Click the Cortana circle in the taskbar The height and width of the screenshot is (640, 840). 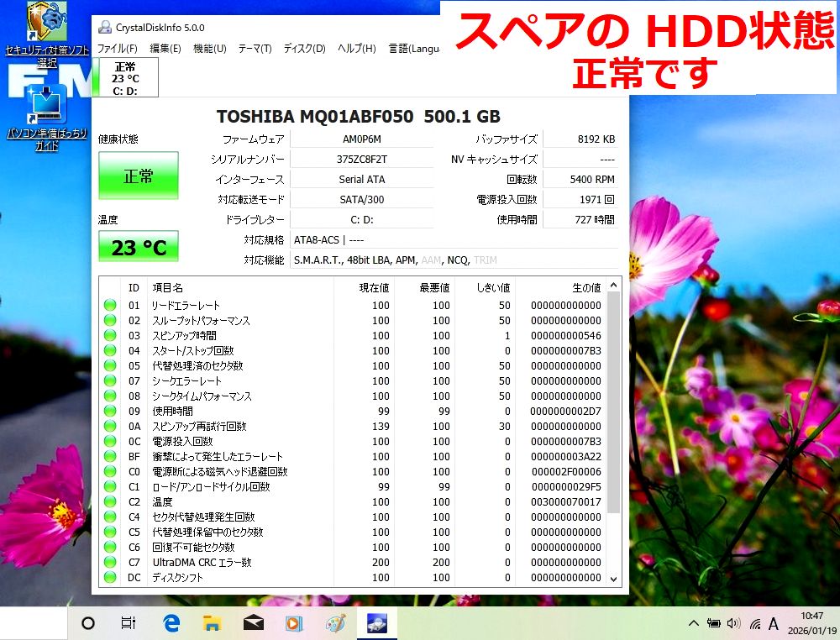tap(88, 623)
